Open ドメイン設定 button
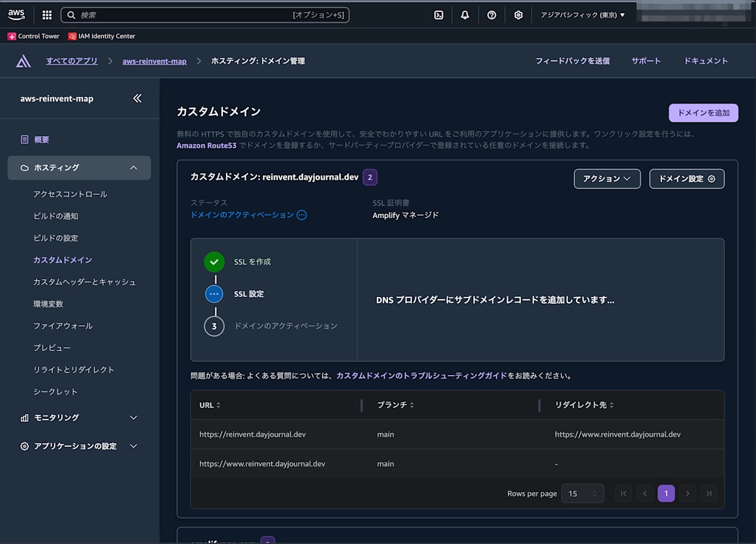The image size is (756, 544). pyautogui.click(x=687, y=179)
